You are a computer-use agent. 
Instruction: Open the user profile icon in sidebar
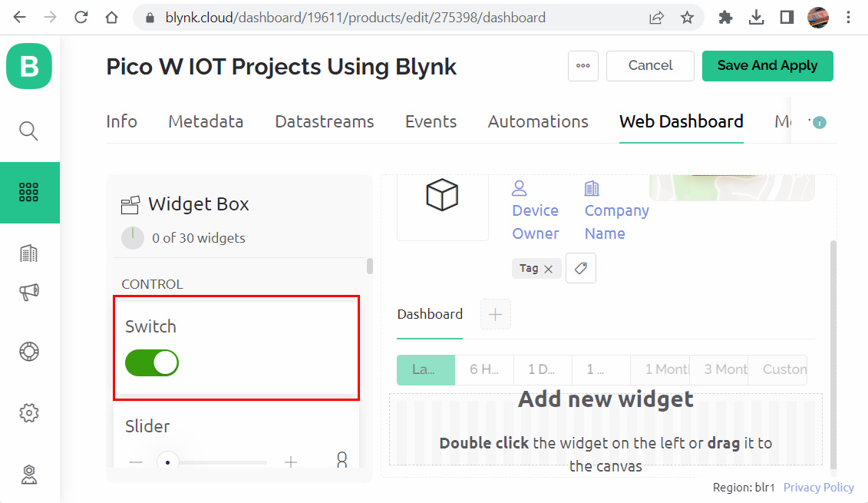click(29, 475)
